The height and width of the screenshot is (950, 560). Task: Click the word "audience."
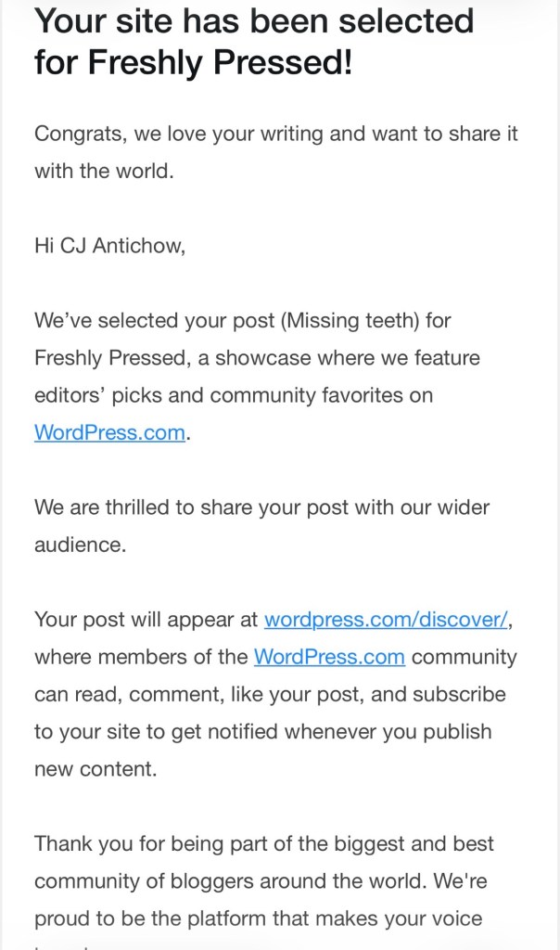point(80,545)
